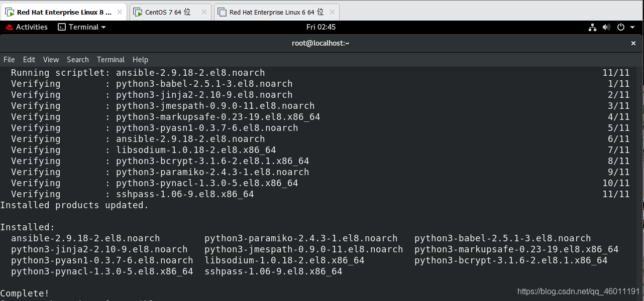Click the Running scriptlet ansible line
The width and height of the screenshot is (644, 301).
(x=320, y=73)
